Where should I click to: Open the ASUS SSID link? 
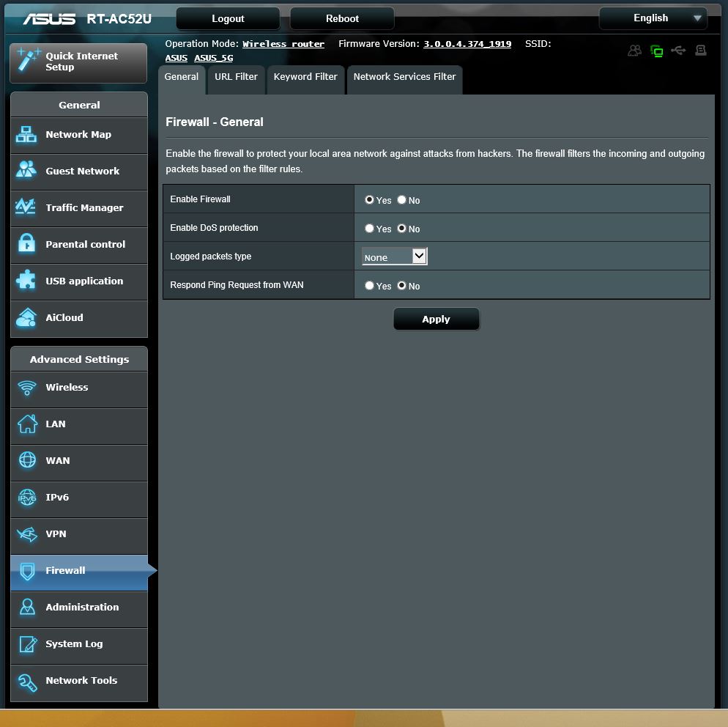176,58
